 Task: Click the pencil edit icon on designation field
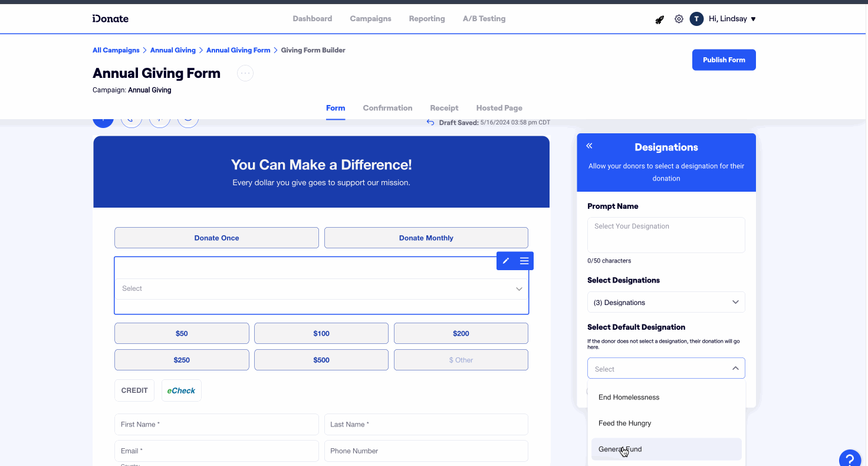506,261
